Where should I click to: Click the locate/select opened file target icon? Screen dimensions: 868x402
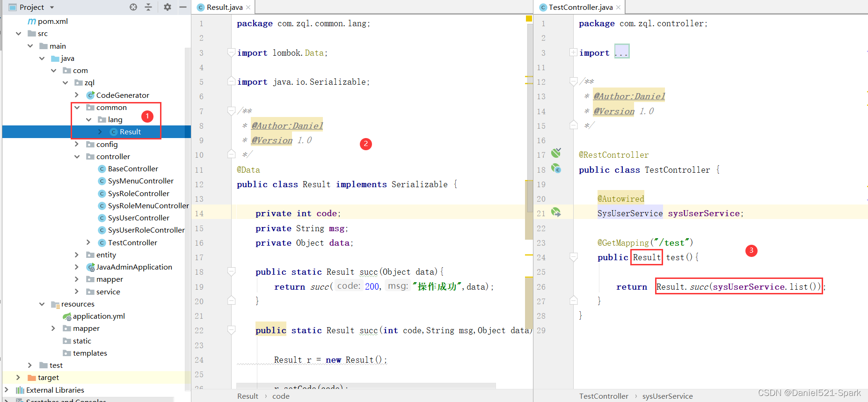[x=133, y=7]
